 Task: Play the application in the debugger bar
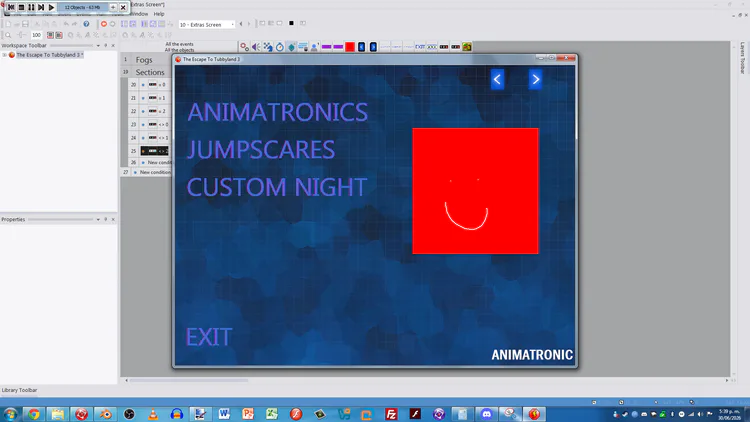pyautogui.click(x=51, y=7)
